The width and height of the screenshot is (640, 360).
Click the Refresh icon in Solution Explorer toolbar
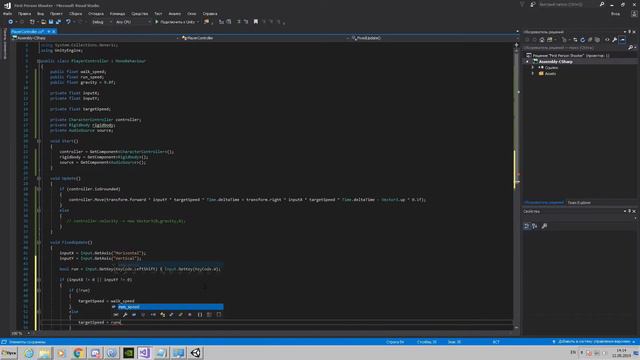tap(582, 40)
